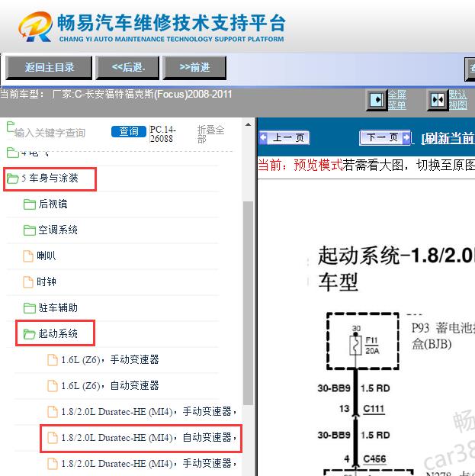This screenshot has height=476, width=475.
Task: Select 5 车身与涂装 tree label
Action: click(x=50, y=178)
